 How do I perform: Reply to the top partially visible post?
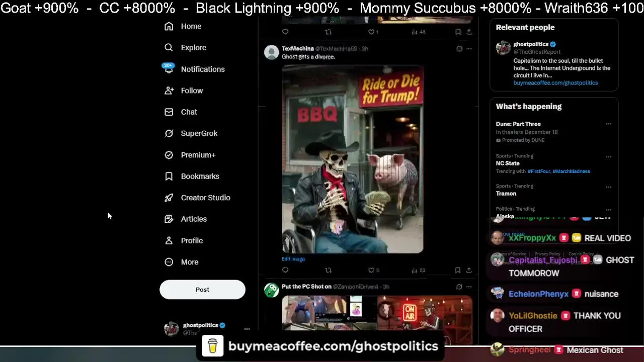285,32
